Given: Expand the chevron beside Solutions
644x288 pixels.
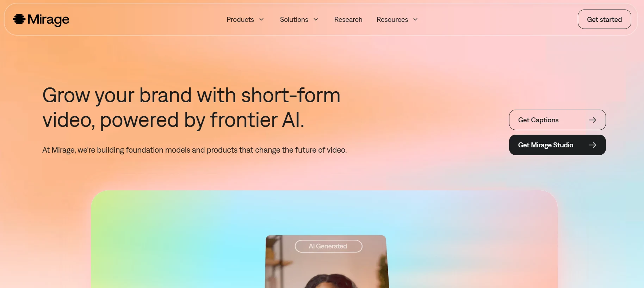Looking at the screenshot, I should (x=316, y=19).
